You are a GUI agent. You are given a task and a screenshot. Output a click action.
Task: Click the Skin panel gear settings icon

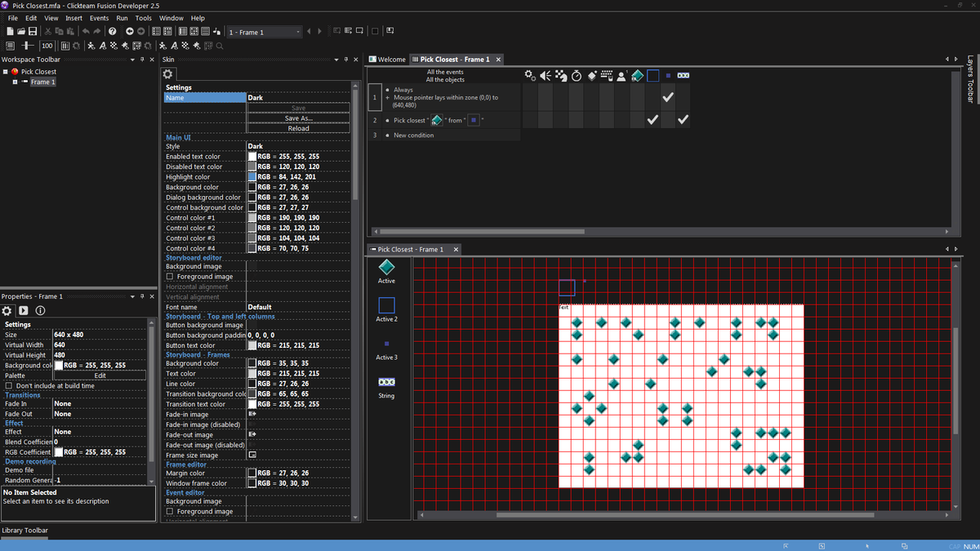168,73
